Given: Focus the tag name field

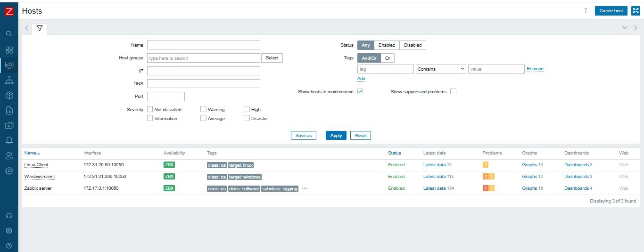Looking at the screenshot, I should pos(386,69).
